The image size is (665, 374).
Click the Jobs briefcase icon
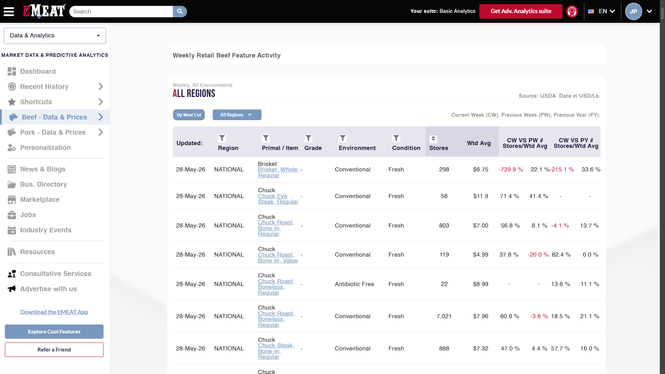point(12,215)
